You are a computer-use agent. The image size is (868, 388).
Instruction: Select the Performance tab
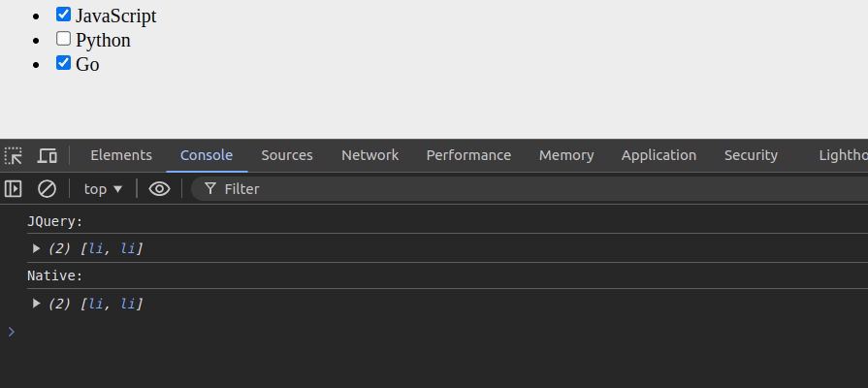coord(468,155)
